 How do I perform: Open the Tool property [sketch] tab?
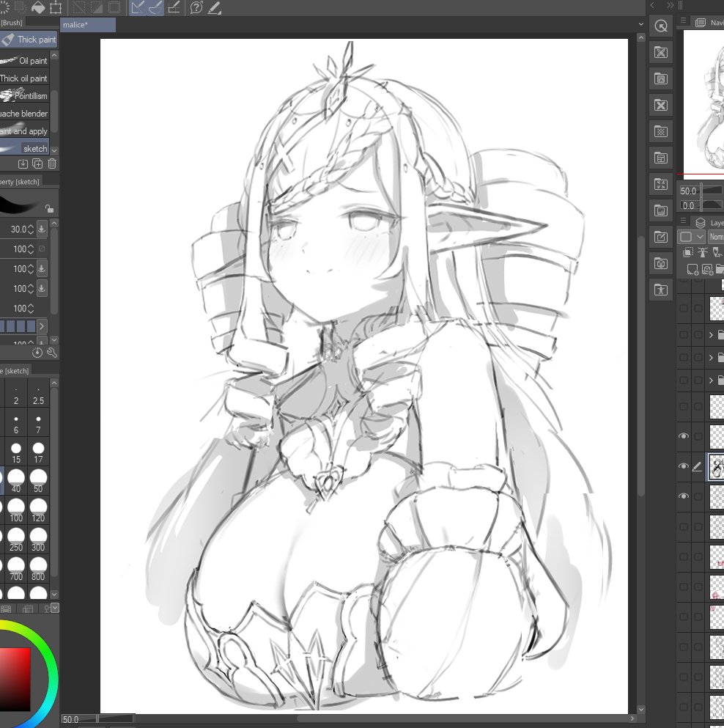[20, 182]
